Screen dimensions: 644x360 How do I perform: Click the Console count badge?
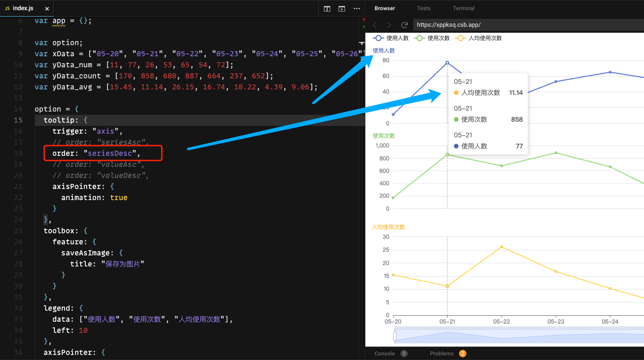point(404,353)
